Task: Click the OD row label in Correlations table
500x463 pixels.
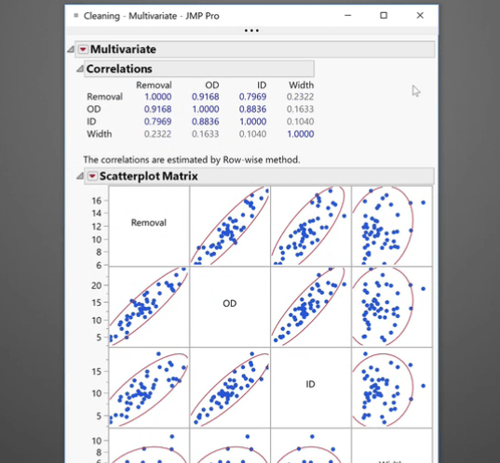Action: click(x=94, y=109)
